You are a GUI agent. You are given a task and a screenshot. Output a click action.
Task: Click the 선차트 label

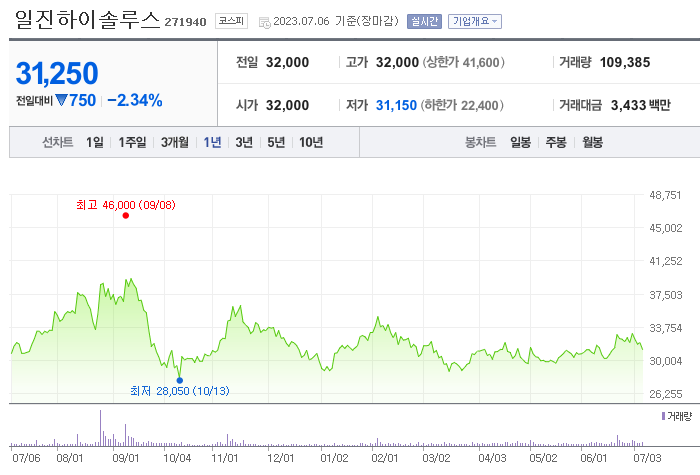(58, 142)
